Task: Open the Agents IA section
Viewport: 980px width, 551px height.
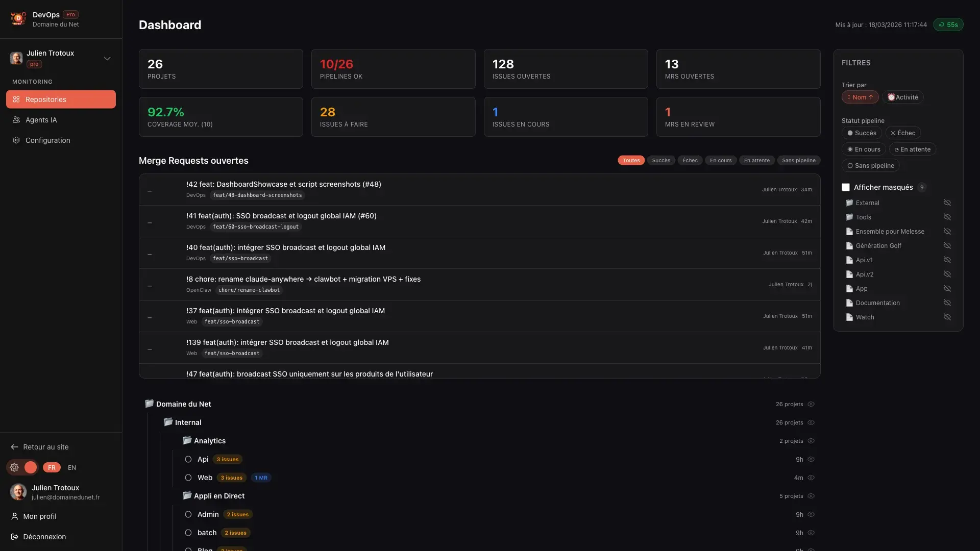Action: (41, 120)
